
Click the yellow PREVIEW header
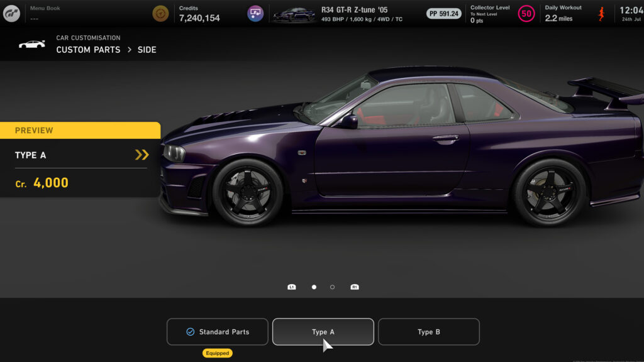click(80, 130)
